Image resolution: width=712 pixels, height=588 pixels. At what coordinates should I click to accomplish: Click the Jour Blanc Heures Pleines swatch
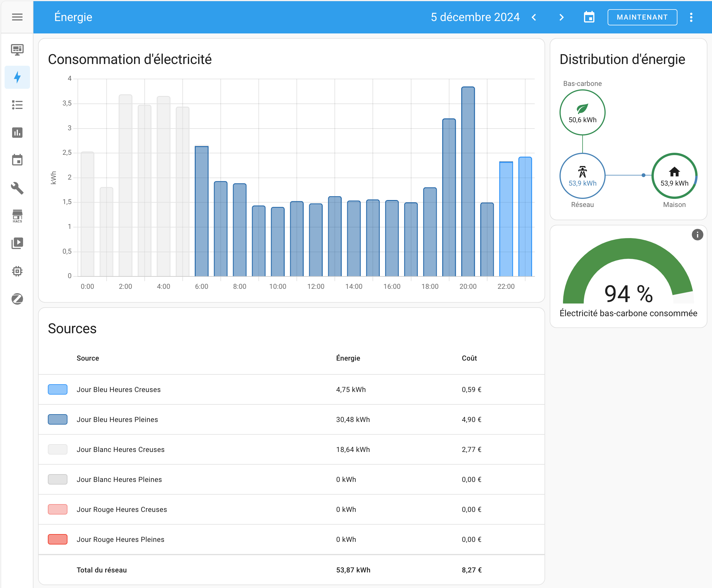pyautogui.click(x=58, y=479)
